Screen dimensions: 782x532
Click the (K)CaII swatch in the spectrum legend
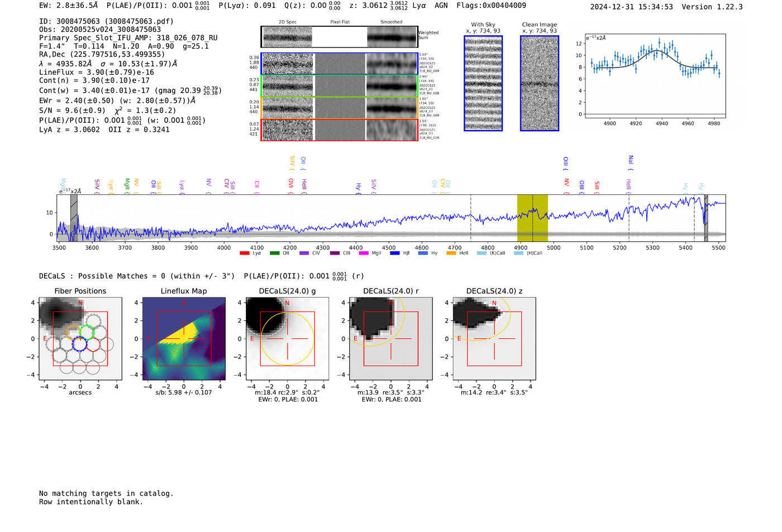coord(481,253)
